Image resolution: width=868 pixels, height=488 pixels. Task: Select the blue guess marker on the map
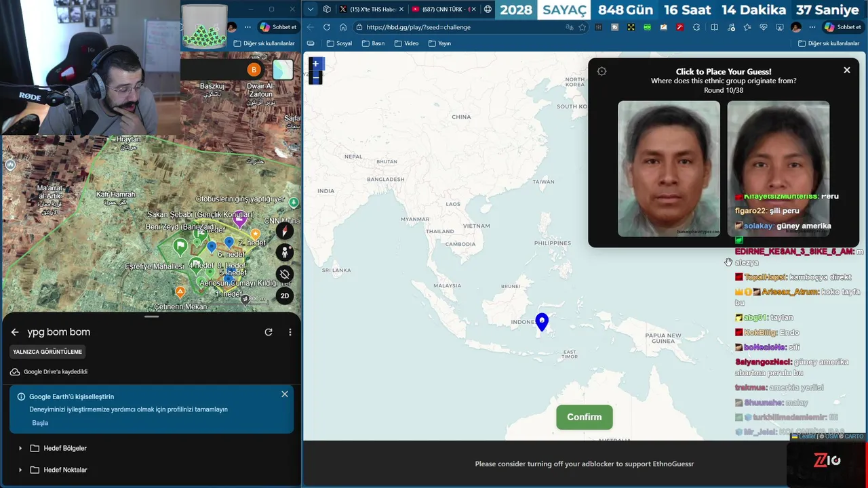542,322
